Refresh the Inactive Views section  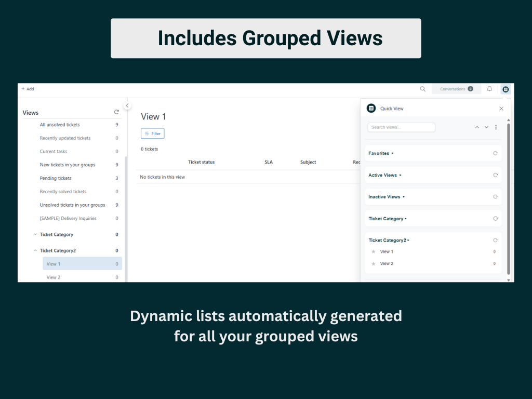494,196
